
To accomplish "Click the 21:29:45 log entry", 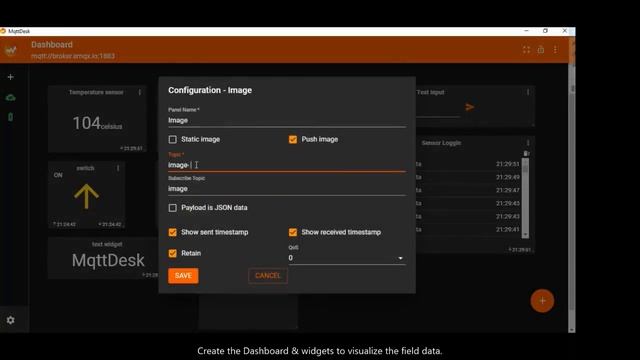I will pyautogui.click(x=508, y=203).
